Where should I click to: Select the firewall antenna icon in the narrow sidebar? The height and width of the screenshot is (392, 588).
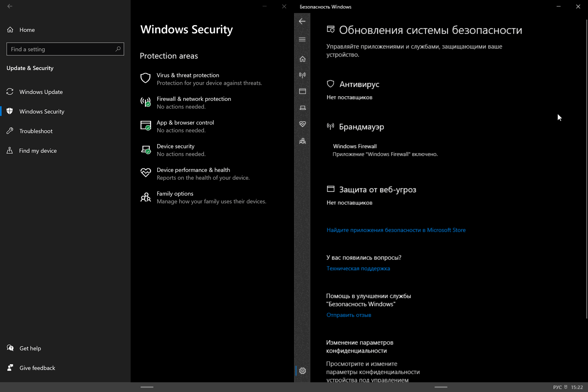click(x=302, y=75)
